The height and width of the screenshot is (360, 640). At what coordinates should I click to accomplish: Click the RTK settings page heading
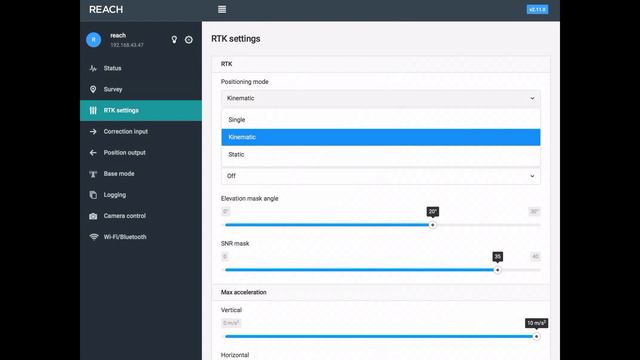pos(236,39)
